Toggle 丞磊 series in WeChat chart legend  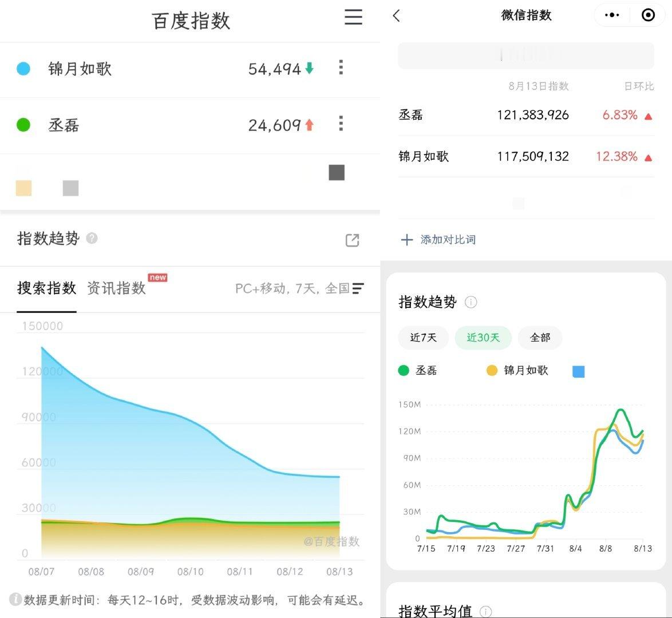coord(417,370)
